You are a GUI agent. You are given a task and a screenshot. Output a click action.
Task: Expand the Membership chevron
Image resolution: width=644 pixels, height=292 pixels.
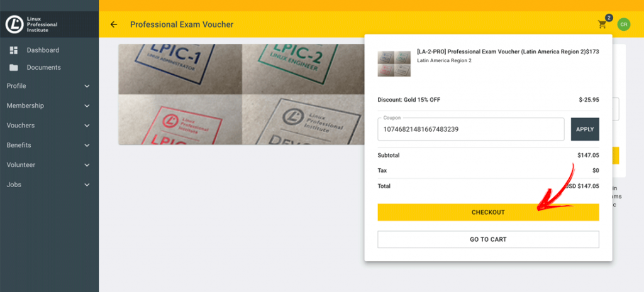(x=87, y=105)
